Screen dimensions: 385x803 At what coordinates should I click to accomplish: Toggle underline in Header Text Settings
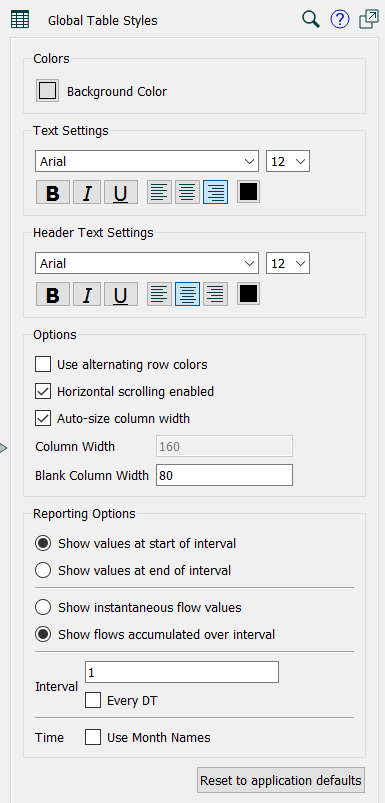(x=121, y=294)
